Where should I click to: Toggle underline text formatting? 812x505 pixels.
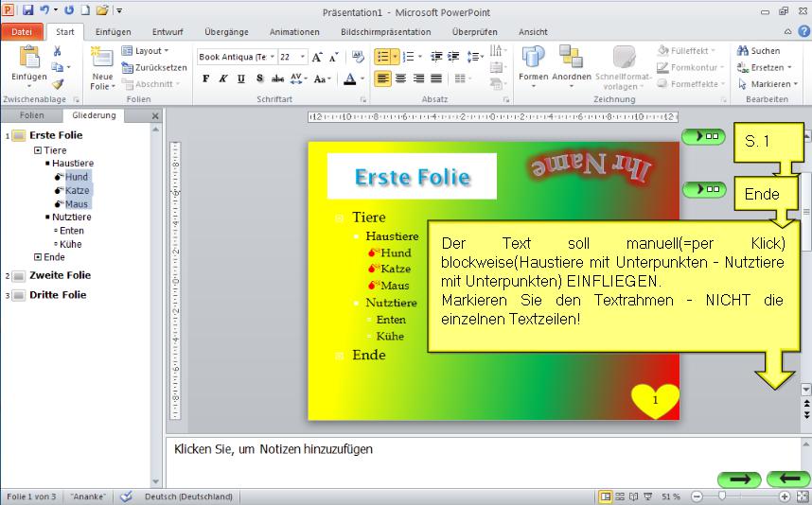pos(240,79)
